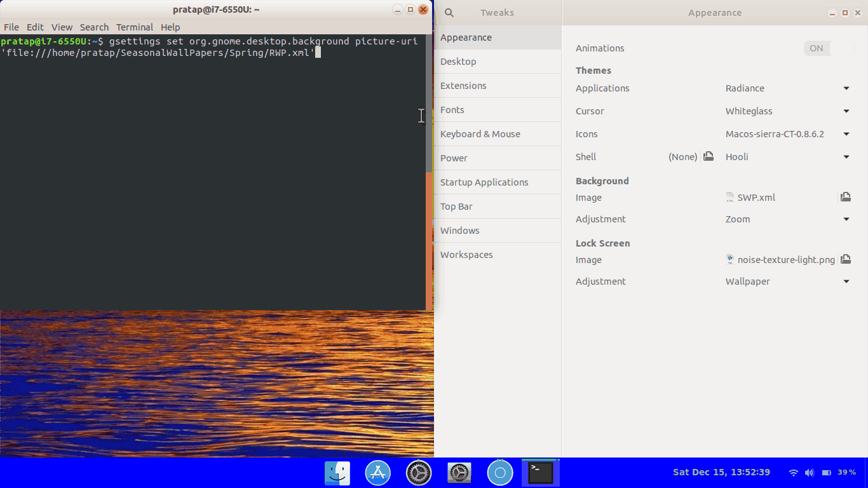The width and height of the screenshot is (868, 488).
Task: Open file chooser next to Shell theme
Action: point(708,156)
